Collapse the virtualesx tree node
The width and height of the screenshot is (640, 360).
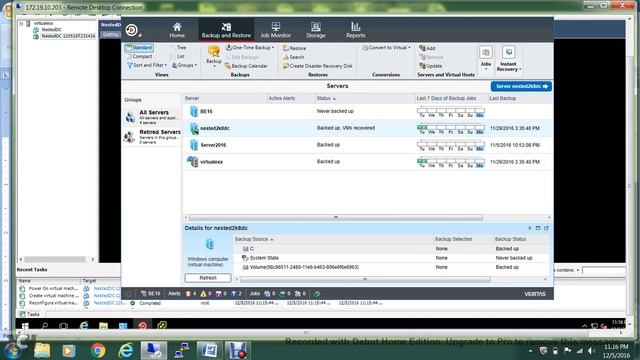coord(21,24)
